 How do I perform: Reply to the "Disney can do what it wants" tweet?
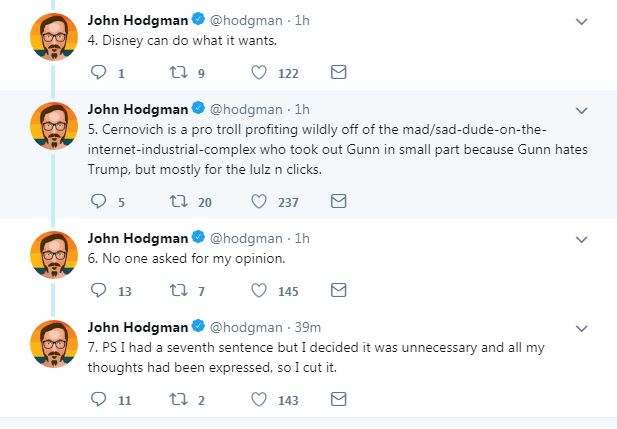98,72
